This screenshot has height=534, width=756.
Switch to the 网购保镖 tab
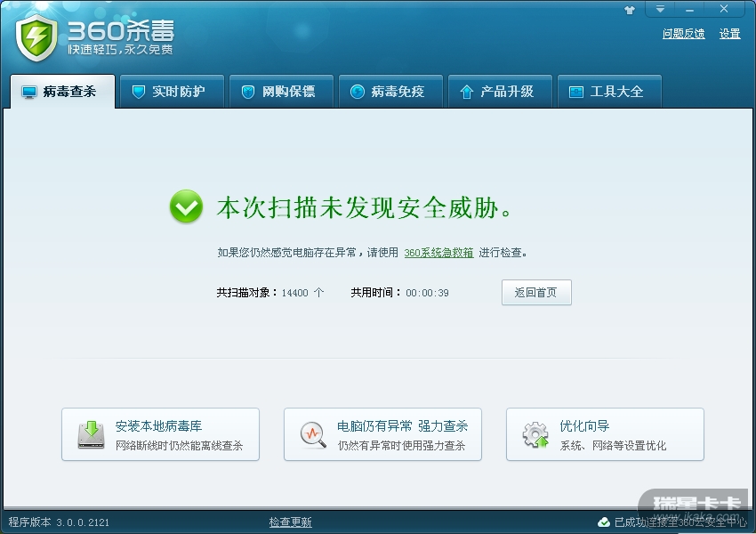282,92
